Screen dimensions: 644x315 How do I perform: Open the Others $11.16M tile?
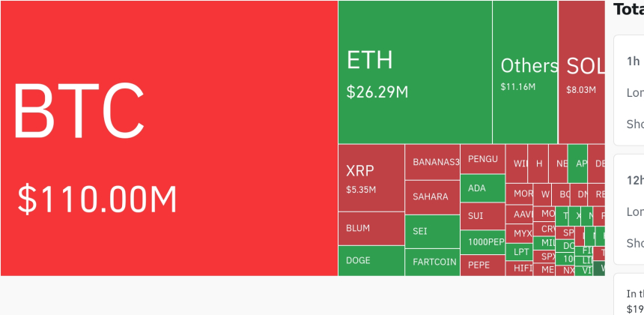pyautogui.click(x=525, y=72)
